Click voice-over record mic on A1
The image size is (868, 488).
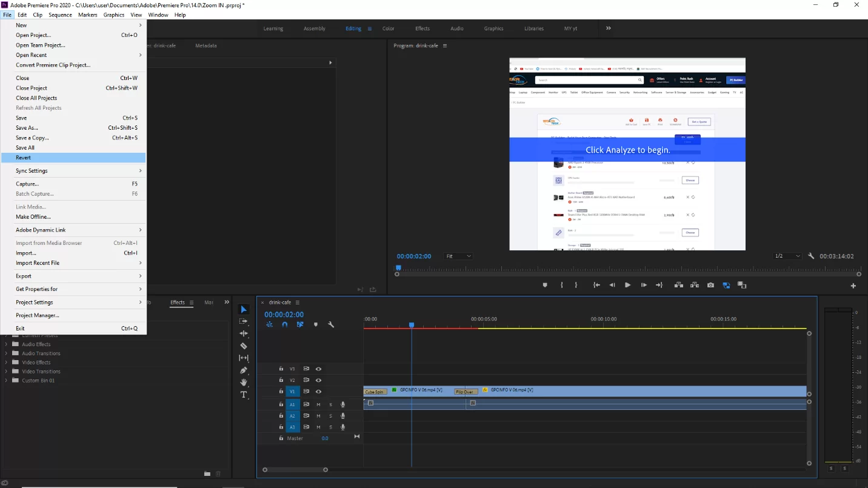click(x=342, y=404)
